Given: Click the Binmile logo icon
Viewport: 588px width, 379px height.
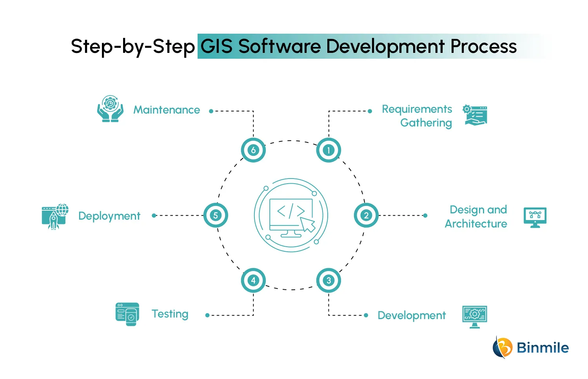Looking at the screenshot, I should (x=503, y=347).
